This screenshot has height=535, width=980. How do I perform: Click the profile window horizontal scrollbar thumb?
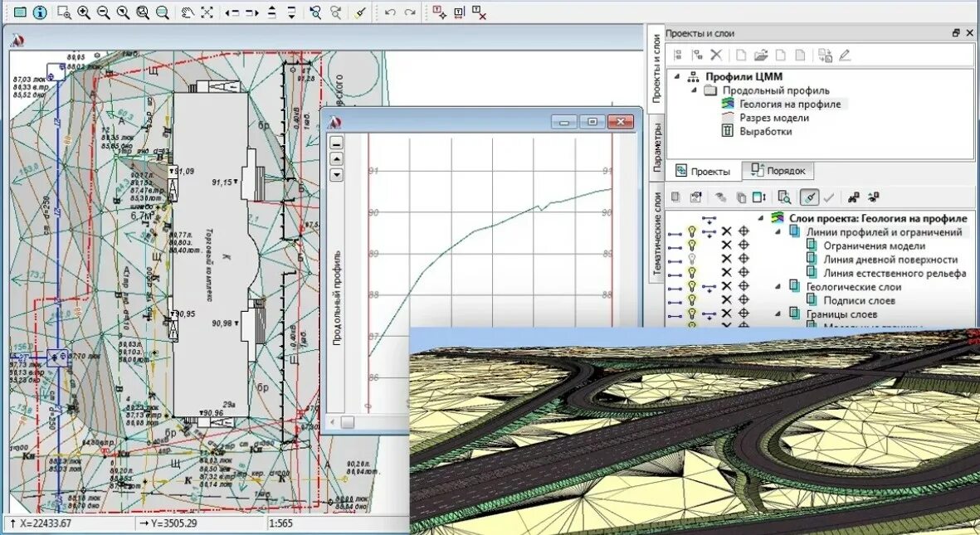pos(347,422)
